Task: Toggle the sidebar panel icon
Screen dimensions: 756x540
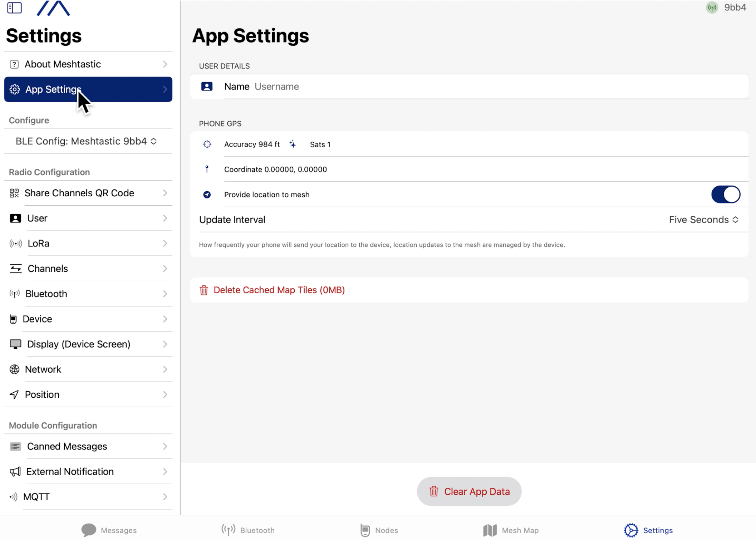Action: coord(14,8)
